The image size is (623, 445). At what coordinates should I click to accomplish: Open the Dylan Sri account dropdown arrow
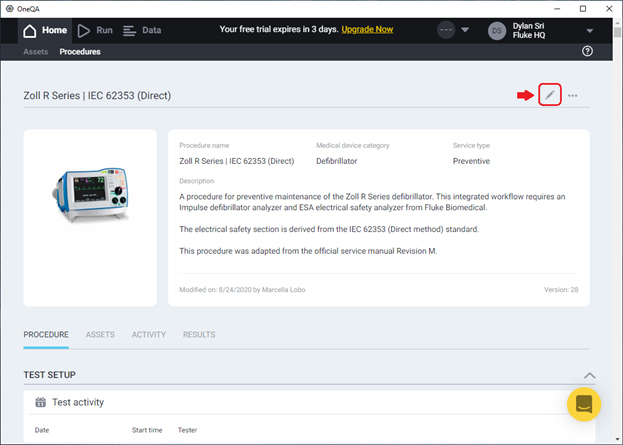[590, 31]
